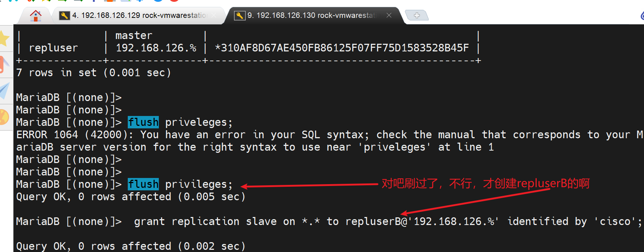Click the '7 rows in set' result line
Image resolution: width=644 pixels, height=252 pixels.
click(x=93, y=73)
